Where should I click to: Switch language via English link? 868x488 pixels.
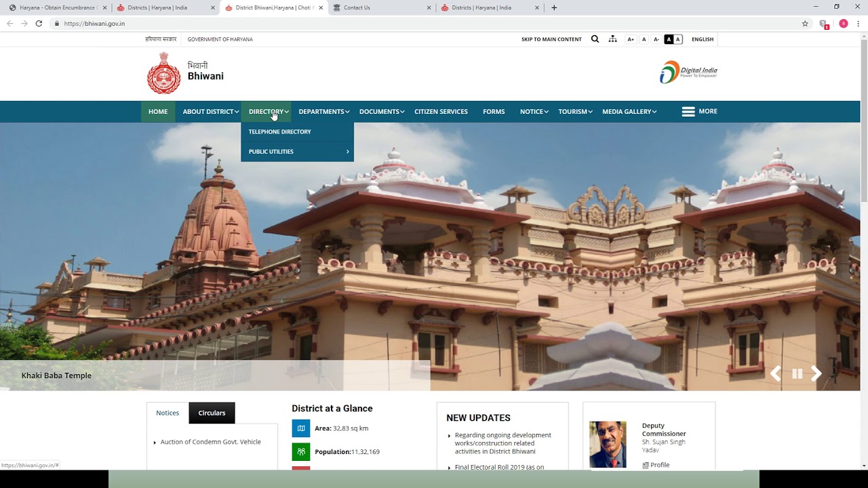click(703, 39)
